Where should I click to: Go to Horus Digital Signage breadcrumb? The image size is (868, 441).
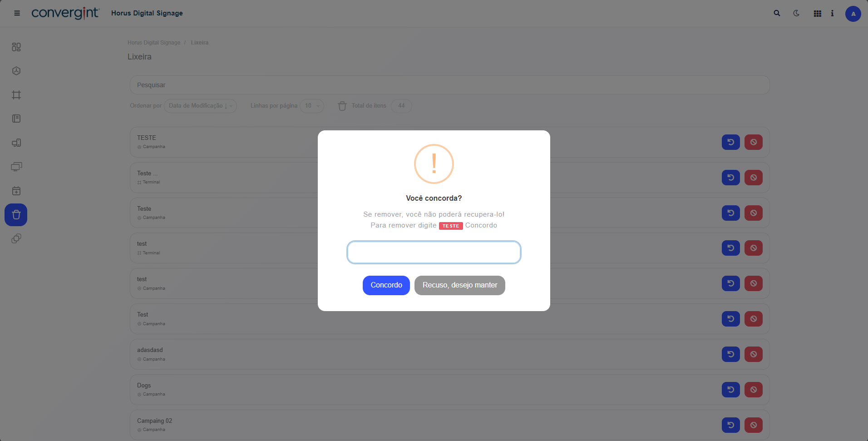[154, 43]
